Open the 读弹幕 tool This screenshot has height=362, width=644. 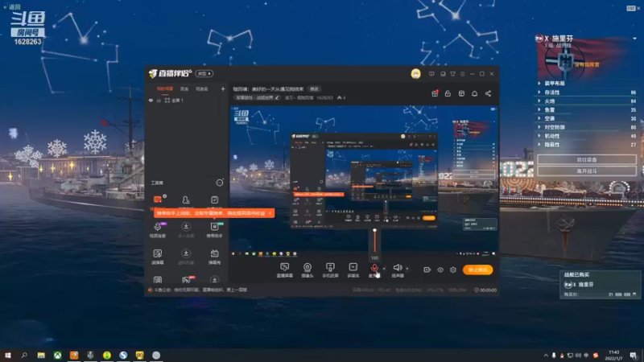(x=158, y=257)
